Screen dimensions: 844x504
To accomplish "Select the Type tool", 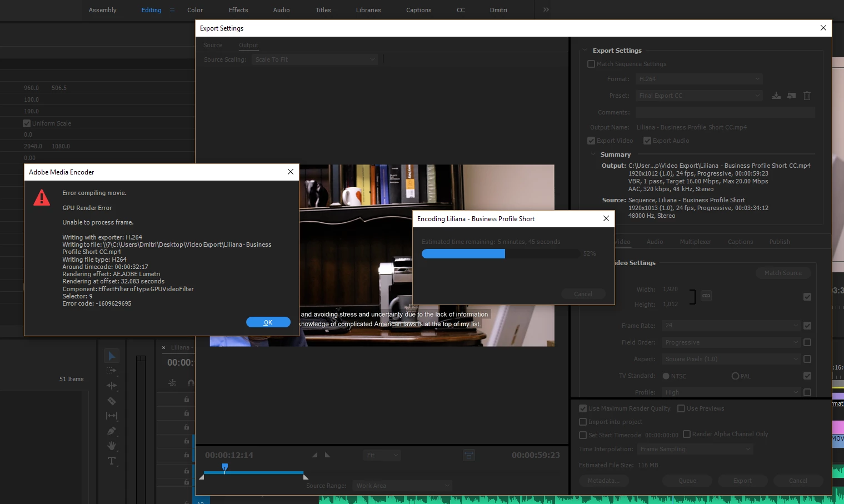I will coord(111,461).
